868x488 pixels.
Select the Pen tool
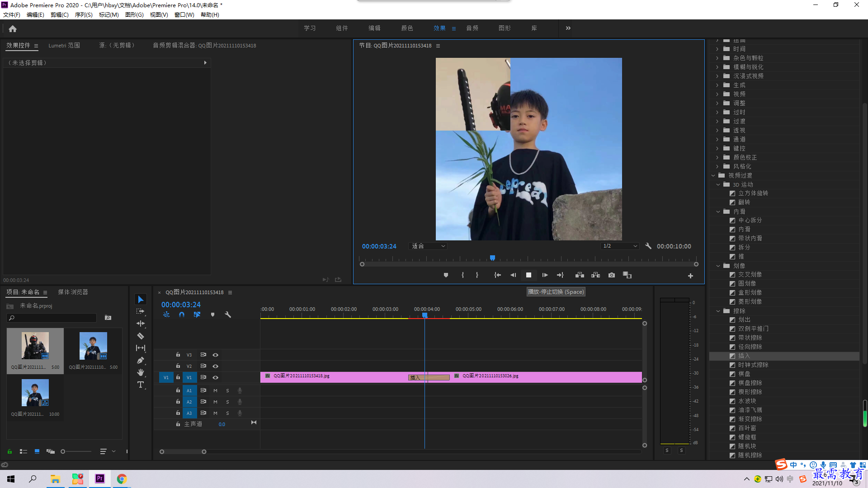click(x=141, y=360)
